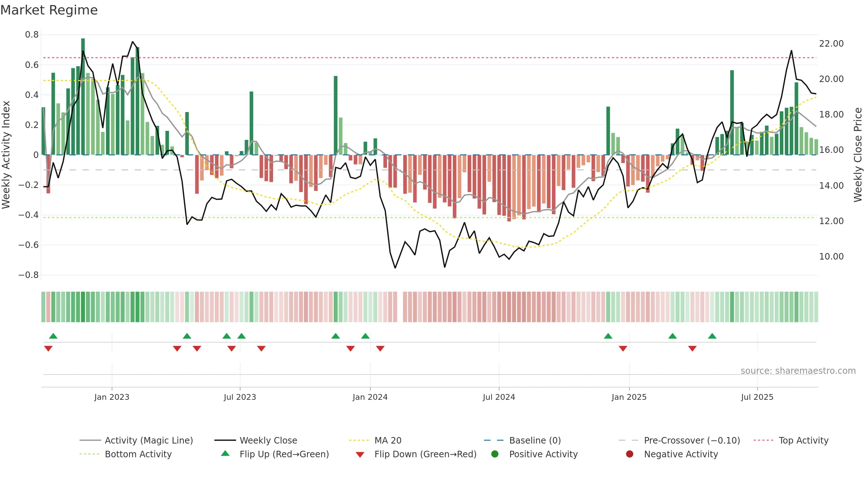The width and height of the screenshot is (868, 488).
Task: Click the Jul 2025 x-axis label
Action: (x=757, y=397)
